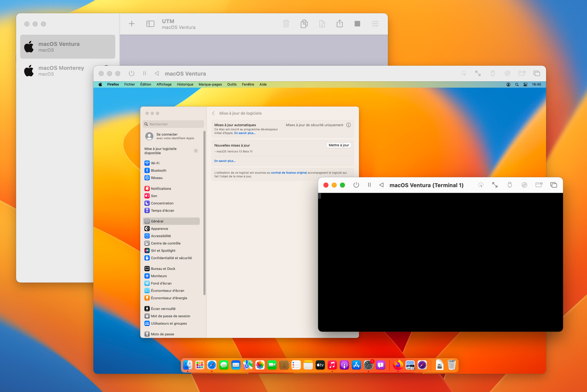Clone the VM with the duplicate icon
This screenshot has width=587, height=392.
304,24
